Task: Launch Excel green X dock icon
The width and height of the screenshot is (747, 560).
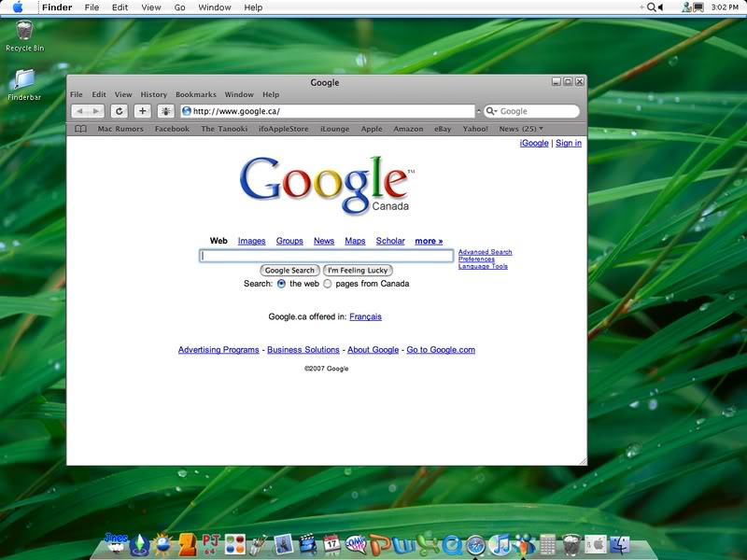Action: (x=428, y=545)
